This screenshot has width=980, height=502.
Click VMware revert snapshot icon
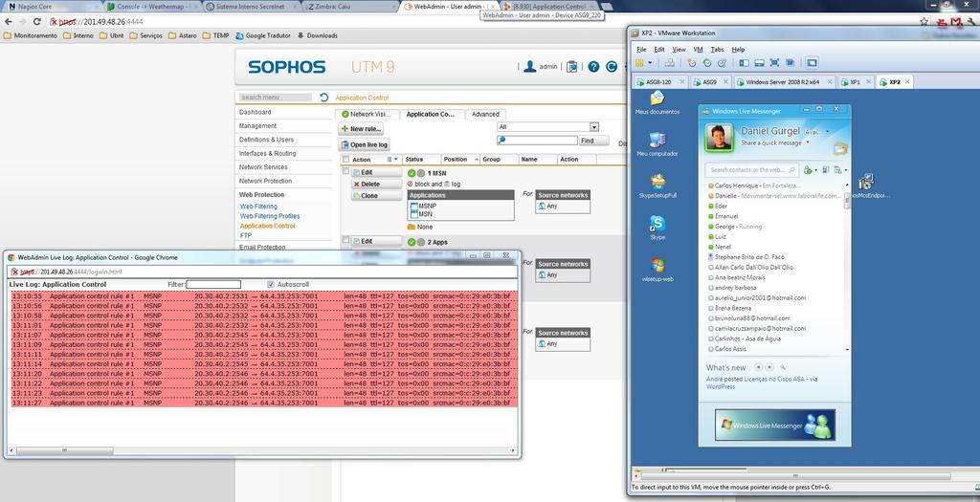coord(707,63)
